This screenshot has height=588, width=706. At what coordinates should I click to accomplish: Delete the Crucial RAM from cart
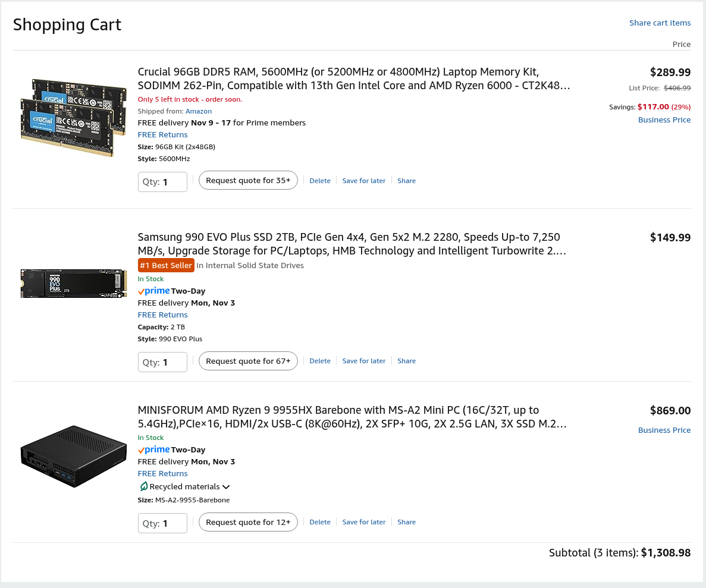click(x=320, y=181)
